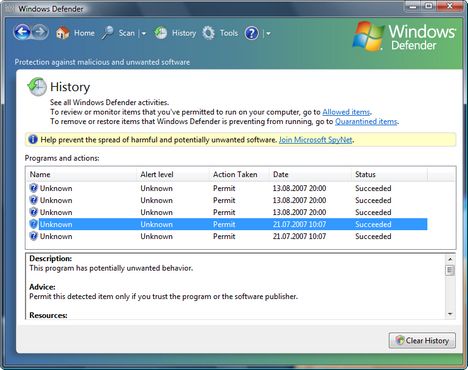Select the Scan toolbar label

click(x=127, y=33)
